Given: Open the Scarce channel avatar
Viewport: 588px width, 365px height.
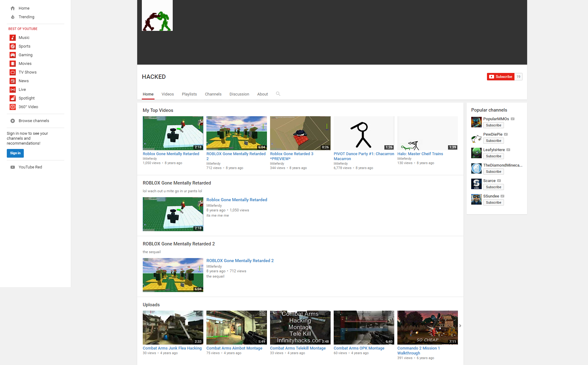Looking at the screenshot, I should click(x=476, y=184).
